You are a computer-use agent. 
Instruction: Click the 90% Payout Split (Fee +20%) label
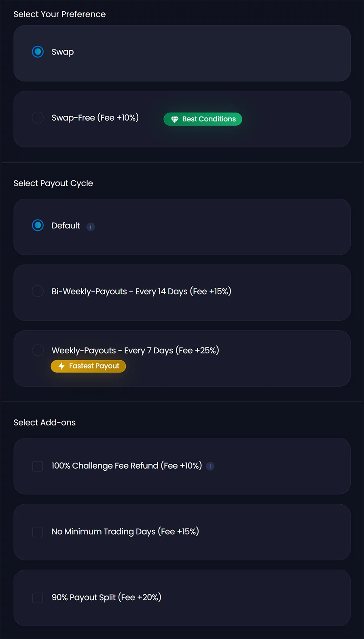tap(106, 597)
